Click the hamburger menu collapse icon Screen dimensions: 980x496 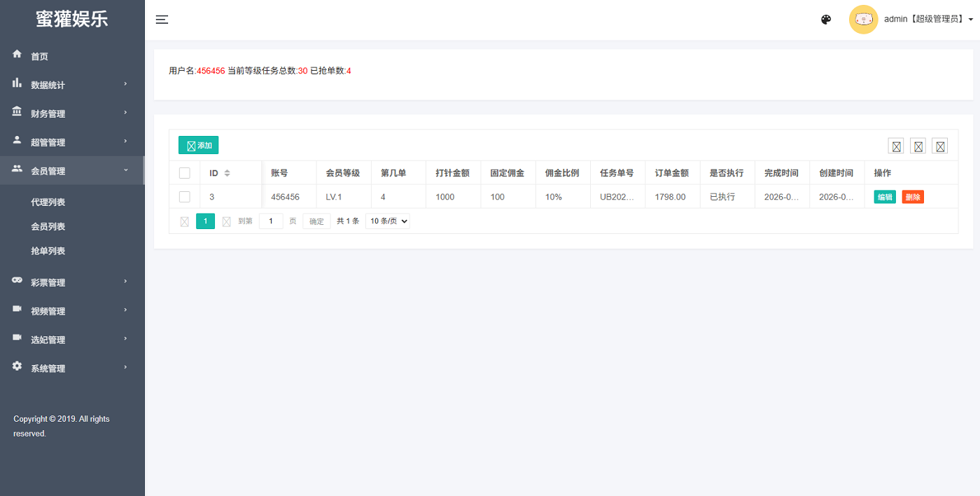162,20
